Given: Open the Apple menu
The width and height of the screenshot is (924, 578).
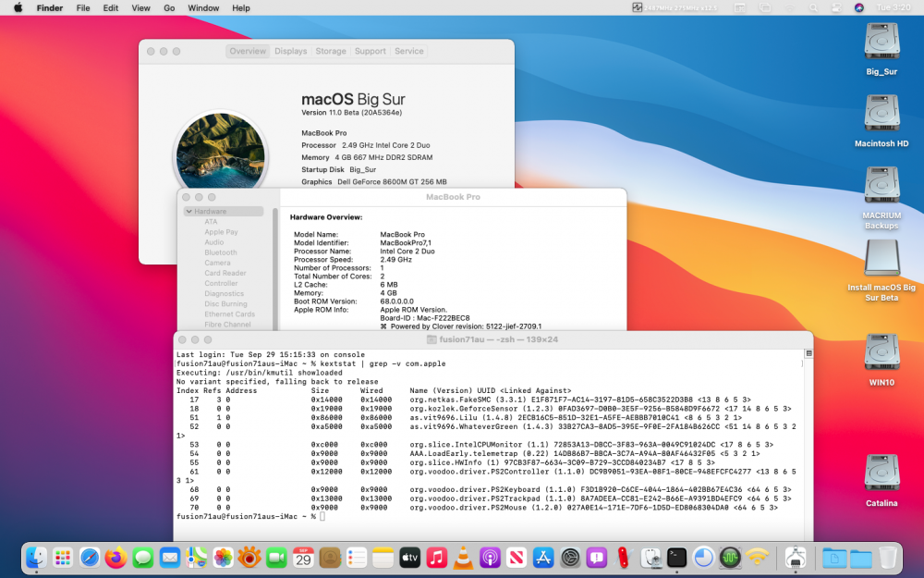Looking at the screenshot, I should (18, 7).
